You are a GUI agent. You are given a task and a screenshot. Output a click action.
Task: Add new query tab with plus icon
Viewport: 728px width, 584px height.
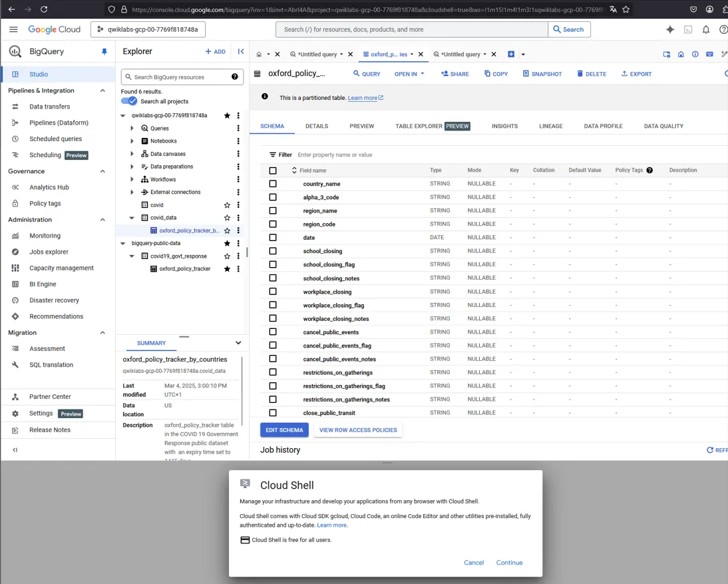(510, 55)
